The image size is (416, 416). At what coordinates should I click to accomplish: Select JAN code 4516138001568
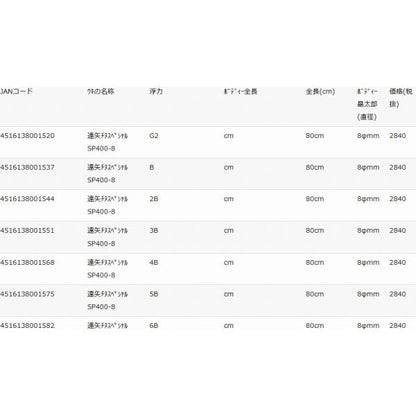pyautogui.click(x=27, y=262)
